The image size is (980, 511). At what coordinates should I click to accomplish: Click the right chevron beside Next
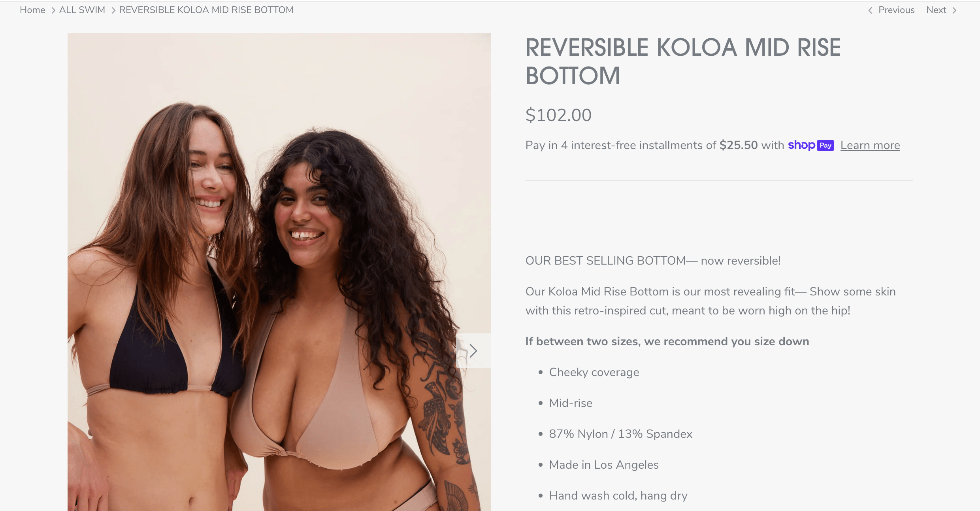click(x=954, y=10)
